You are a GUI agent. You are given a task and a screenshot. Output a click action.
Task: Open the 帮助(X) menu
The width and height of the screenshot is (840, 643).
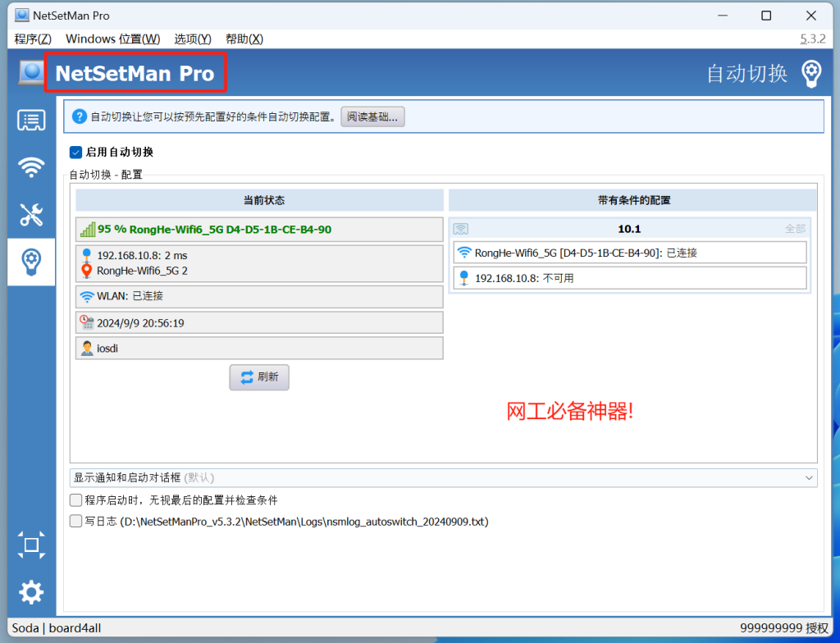(244, 39)
